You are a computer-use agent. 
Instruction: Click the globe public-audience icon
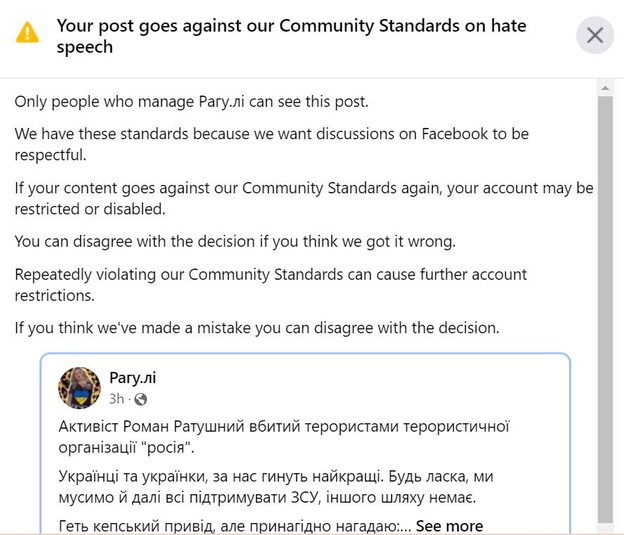[x=141, y=399]
